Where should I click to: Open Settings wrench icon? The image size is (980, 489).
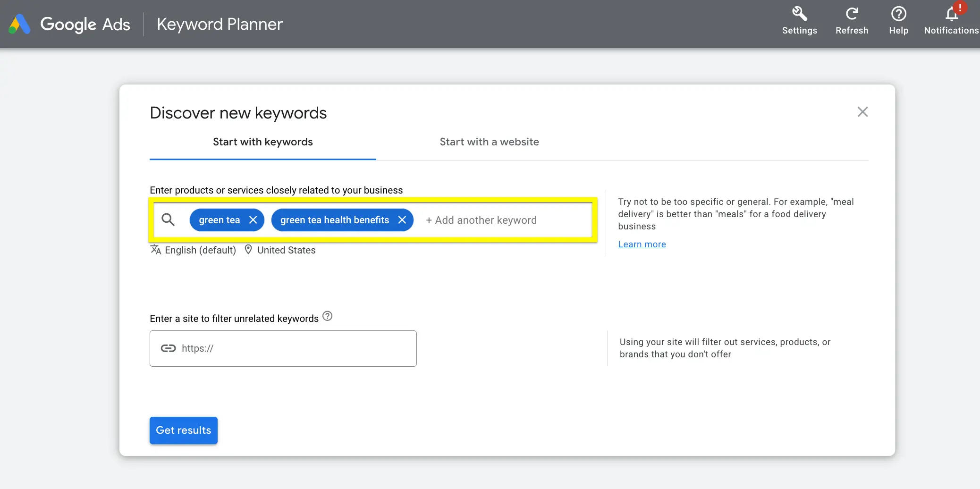(799, 14)
